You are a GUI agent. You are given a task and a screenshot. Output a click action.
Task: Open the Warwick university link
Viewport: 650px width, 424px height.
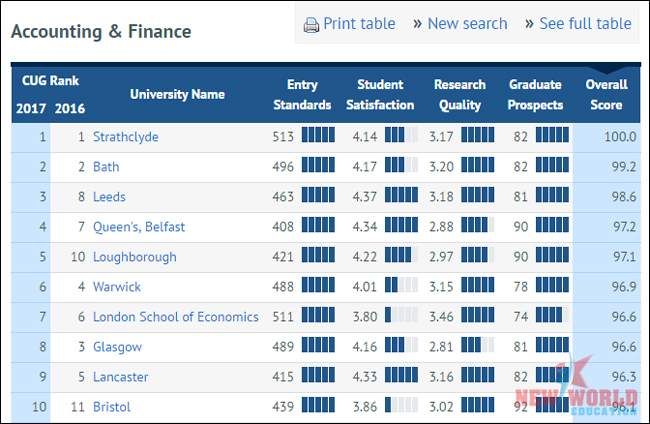(117, 287)
